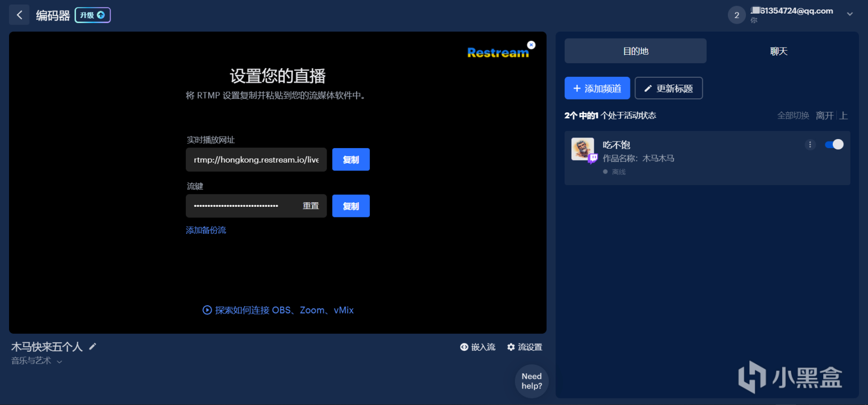Click the account email address
The width and height of the screenshot is (868, 405).
pyautogui.click(x=792, y=11)
